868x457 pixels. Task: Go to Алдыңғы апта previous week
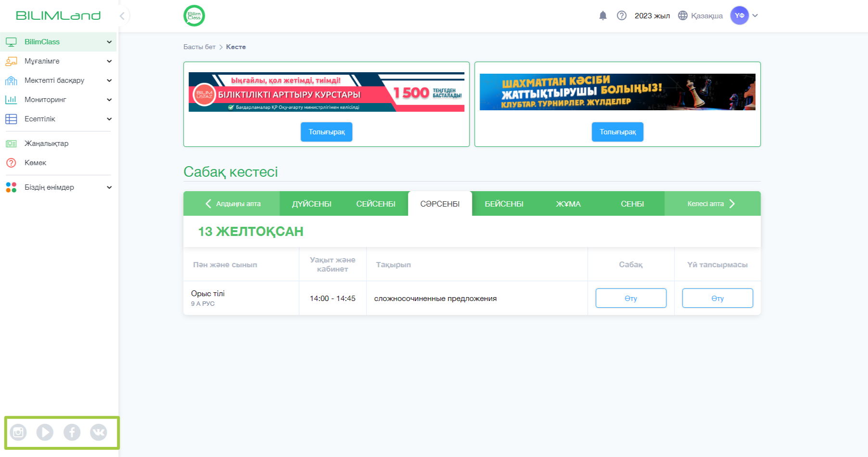tap(232, 204)
